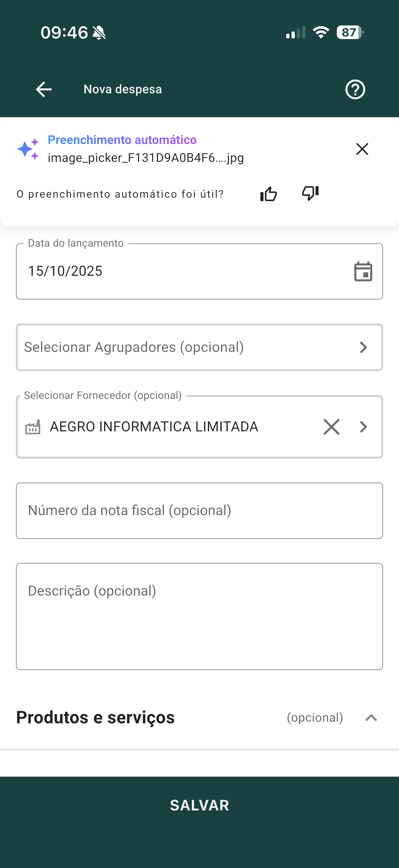Tap the battery indicator in status bar
399x868 pixels.
pyautogui.click(x=349, y=32)
